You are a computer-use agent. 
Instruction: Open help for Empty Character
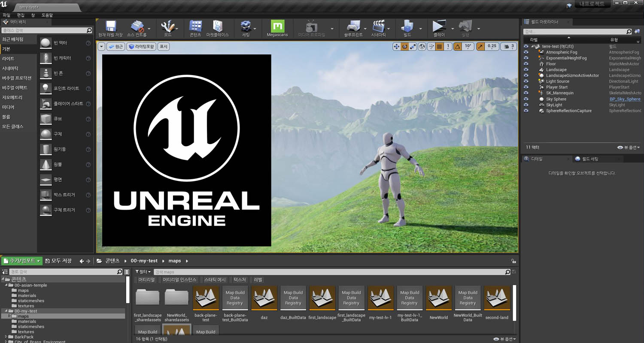point(88,58)
